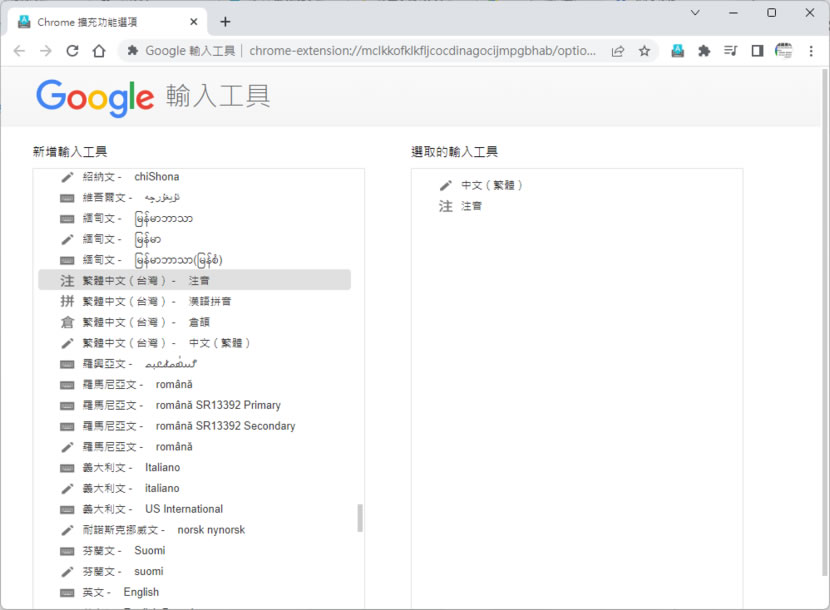The width and height of the screenshot is (830, 610).
Task: Close the Chrome extension options tab
Action: click(x=194, y=22)
